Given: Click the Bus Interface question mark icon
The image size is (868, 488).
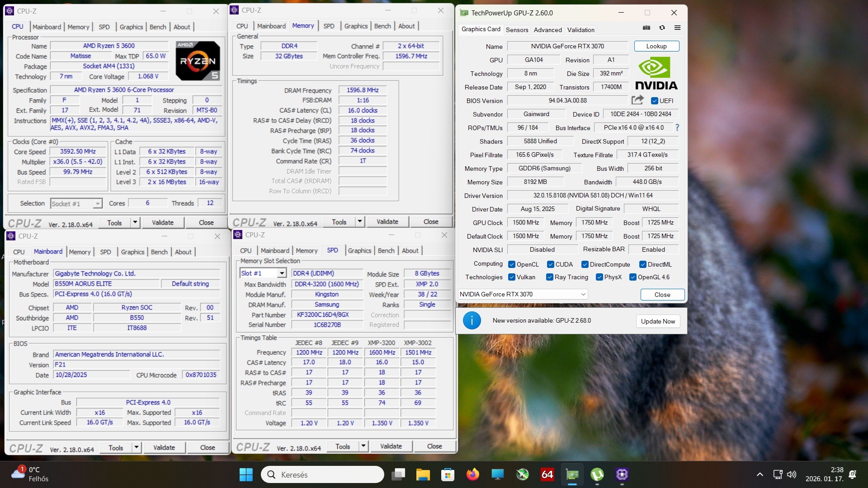Looking at the screenshot, I should click(x=677, y=127).
